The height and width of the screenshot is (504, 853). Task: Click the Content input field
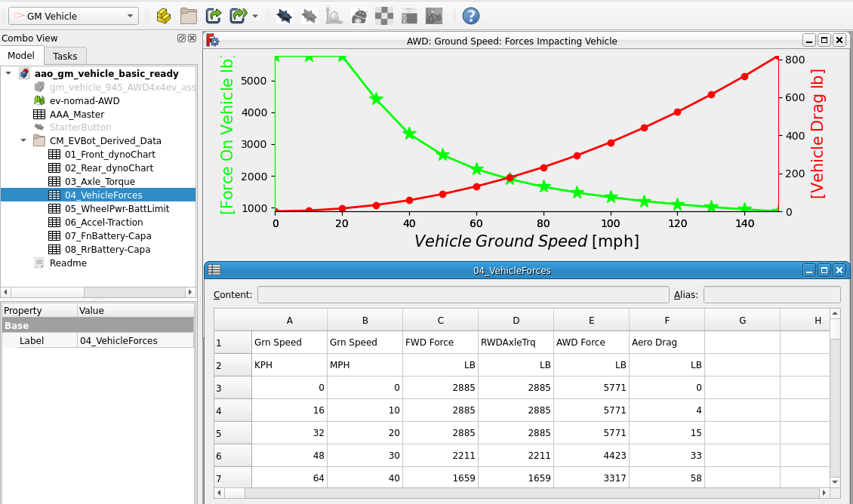[x=463, y=294]
